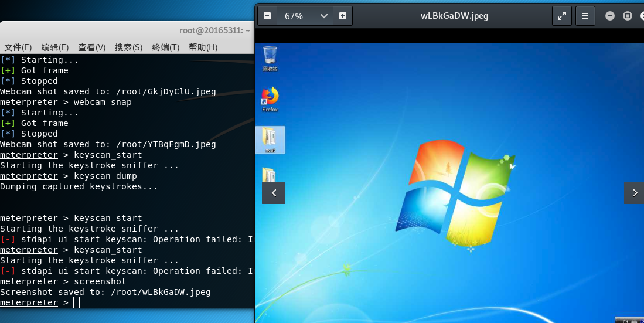Open the 搜索(S) menu in the terminal
644x323 pixels.
(x=128, y=47)
